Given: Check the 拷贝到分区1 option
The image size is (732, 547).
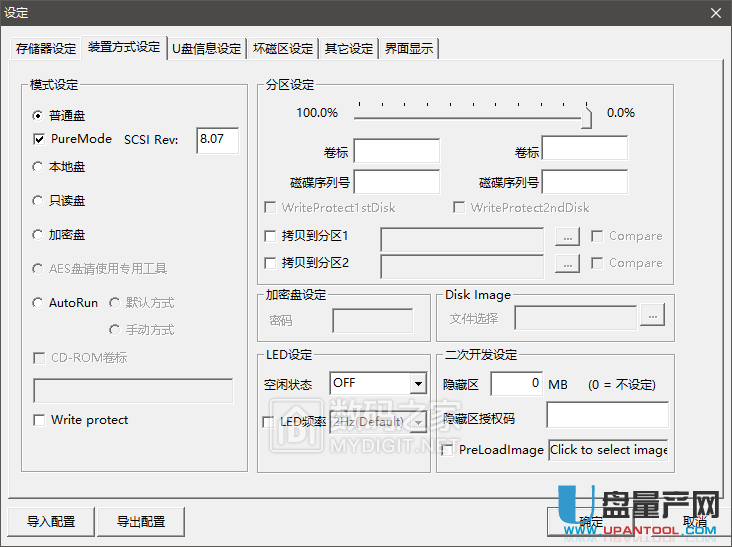Looking at the screenshot, I should (x=270, y=237).
